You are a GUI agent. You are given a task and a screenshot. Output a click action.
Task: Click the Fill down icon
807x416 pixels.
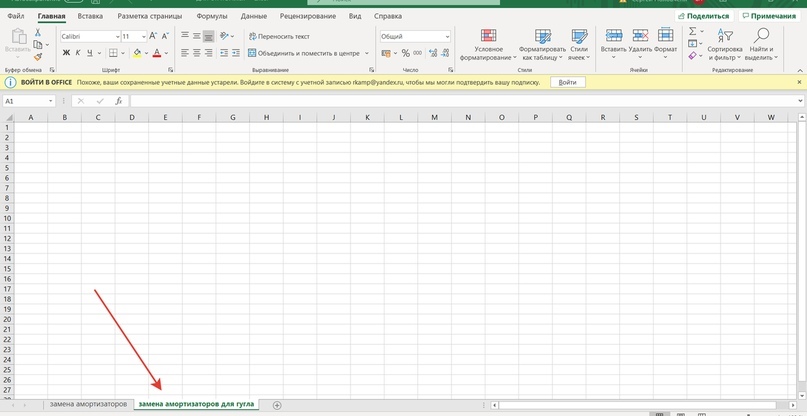click(693, 44)
